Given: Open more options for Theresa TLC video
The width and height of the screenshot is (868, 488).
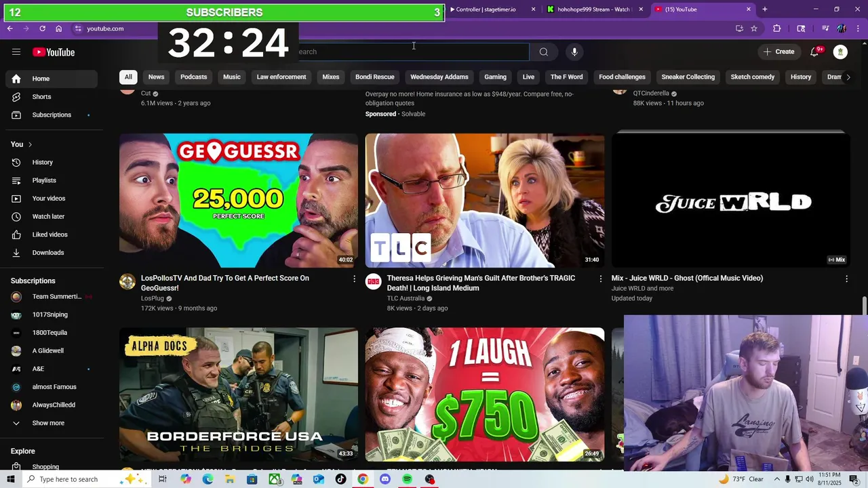Looking at the screenshot, I should pos(600,279).
